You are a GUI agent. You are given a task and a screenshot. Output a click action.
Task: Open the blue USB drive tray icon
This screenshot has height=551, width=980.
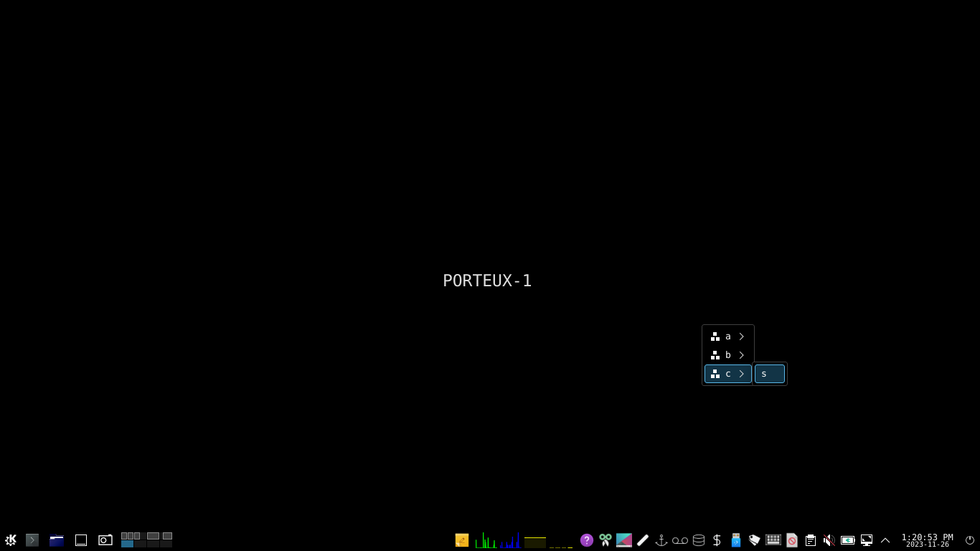[736, 540]
